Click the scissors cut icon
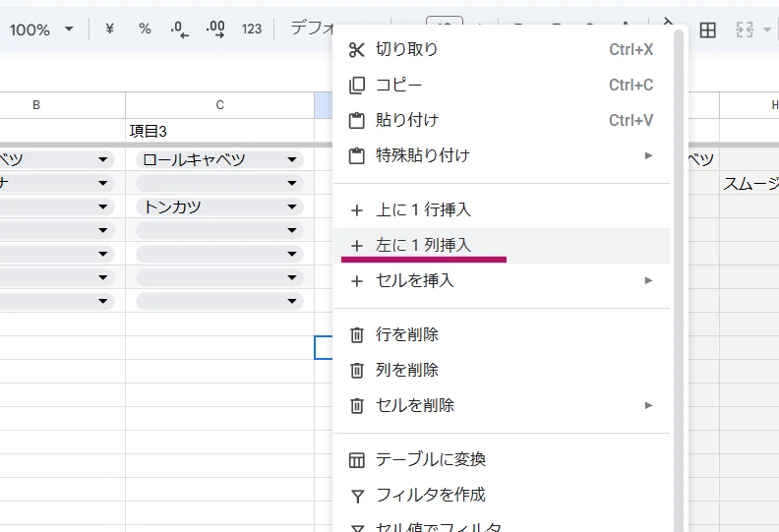 click(x=357, y=50)
